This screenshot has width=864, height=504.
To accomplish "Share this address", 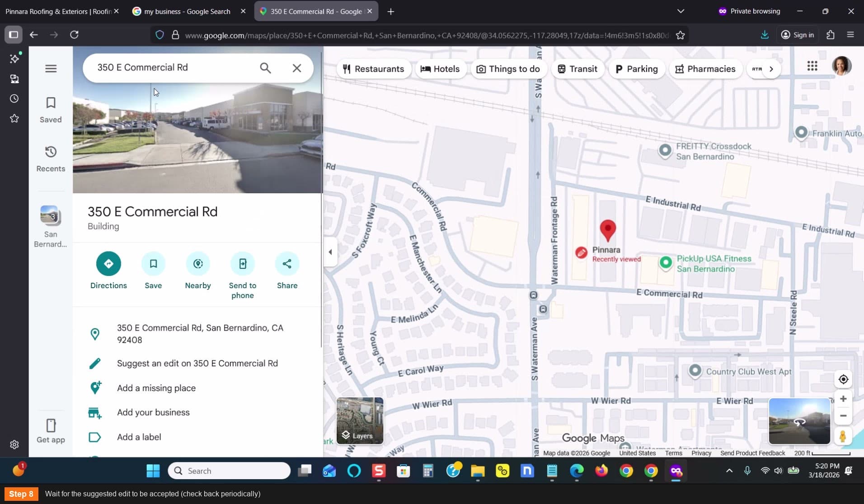I will tap(287, 264).
